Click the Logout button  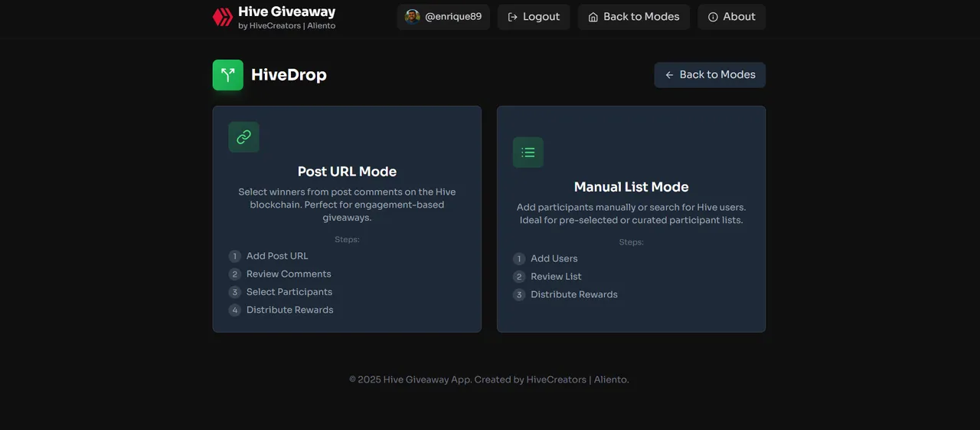[534, 17]
